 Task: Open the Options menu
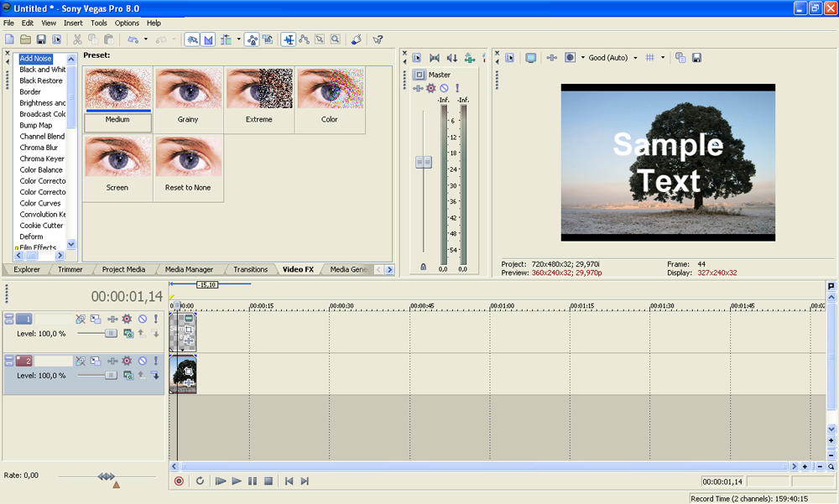[127, 23]
